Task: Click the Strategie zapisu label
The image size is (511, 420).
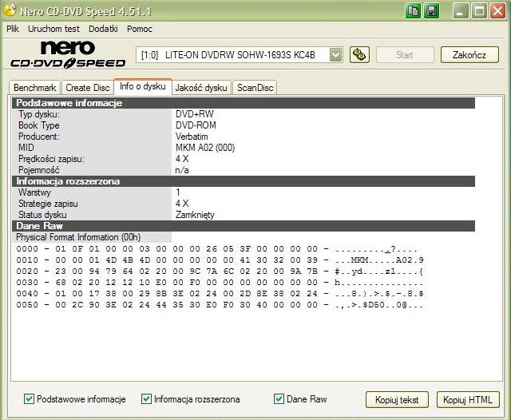Action: 48,204
